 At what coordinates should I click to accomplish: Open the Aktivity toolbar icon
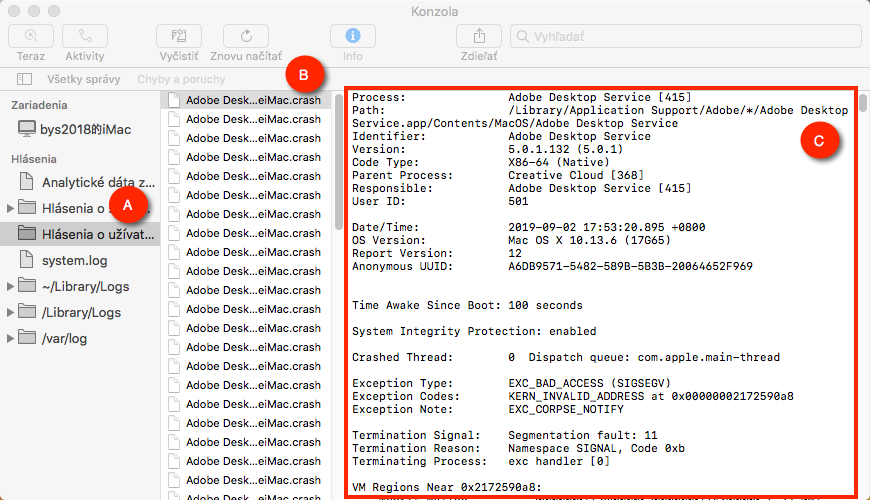(85, 36)
